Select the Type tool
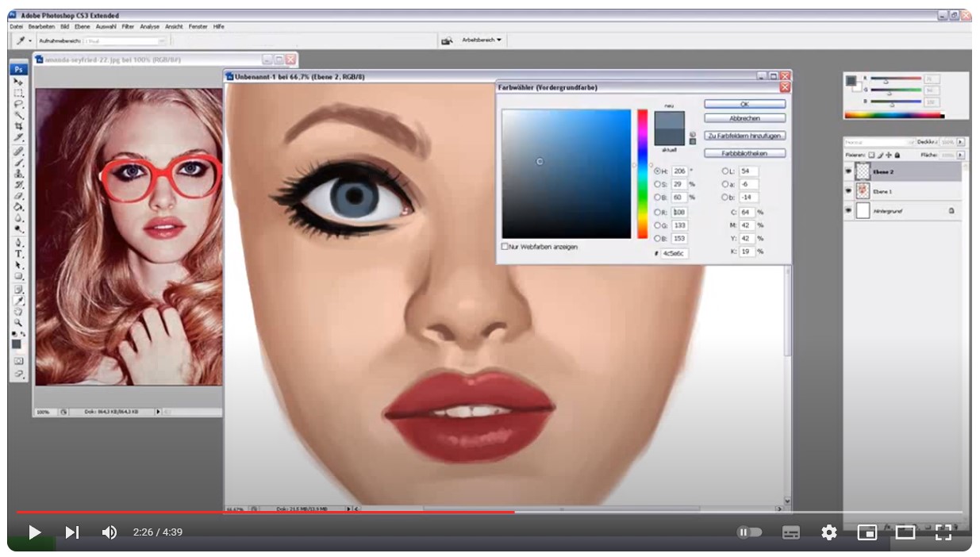Viewport: 980px width, 557px height. [x=18, y=254]
